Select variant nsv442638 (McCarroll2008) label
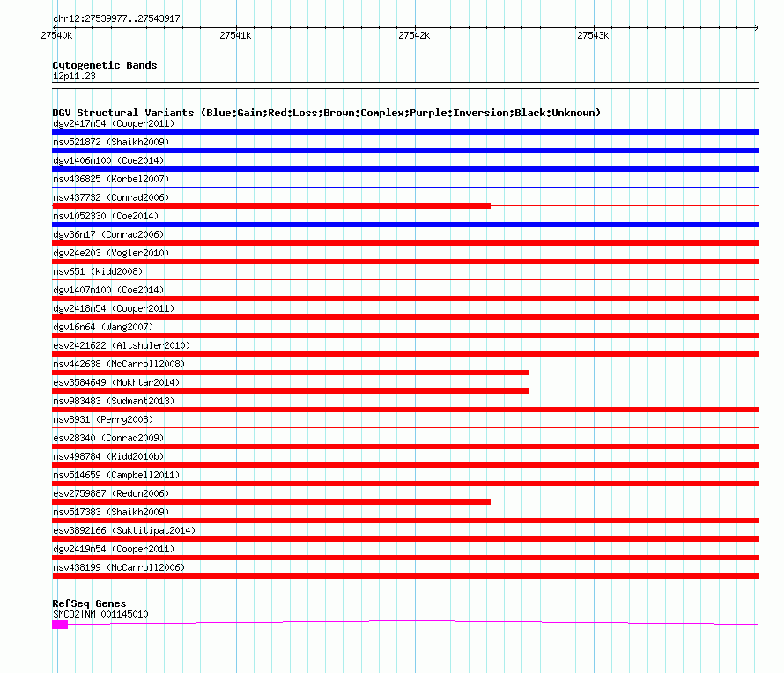 click(x=119, y=364)
